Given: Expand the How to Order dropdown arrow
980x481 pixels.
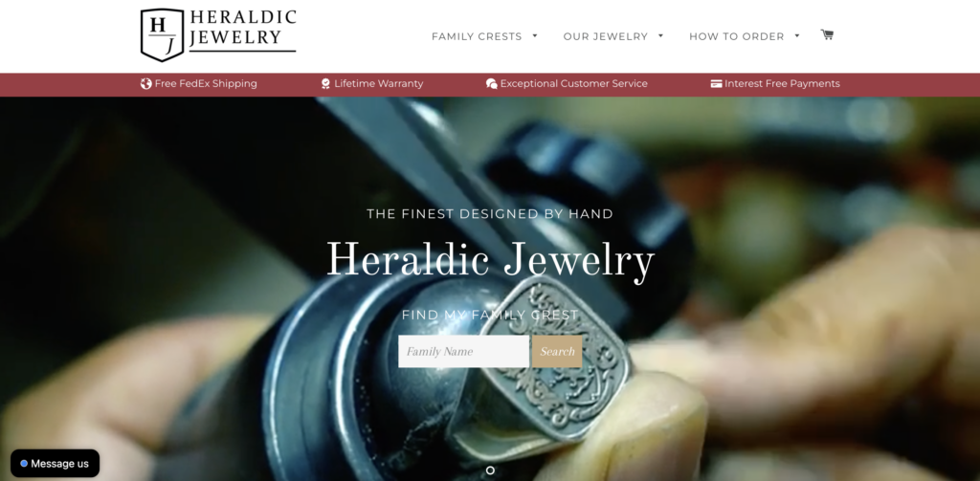Looking at the screenshot, I should (797, 35).
